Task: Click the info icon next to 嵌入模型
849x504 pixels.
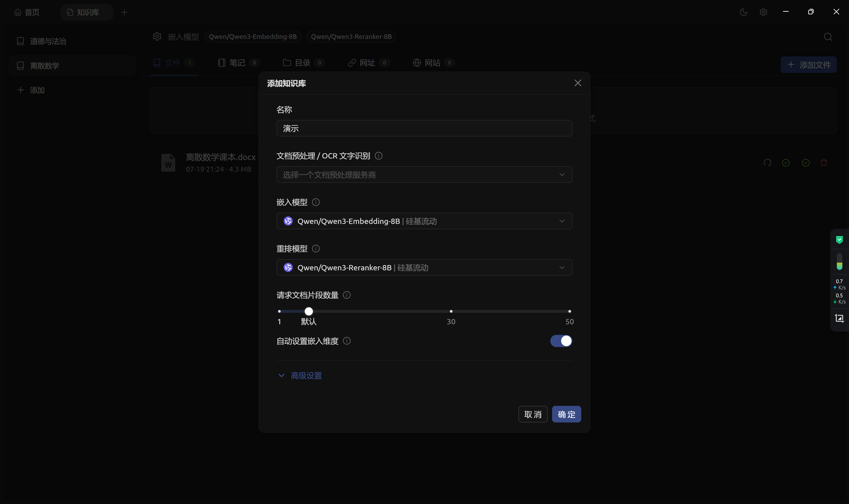Action: 316,202
